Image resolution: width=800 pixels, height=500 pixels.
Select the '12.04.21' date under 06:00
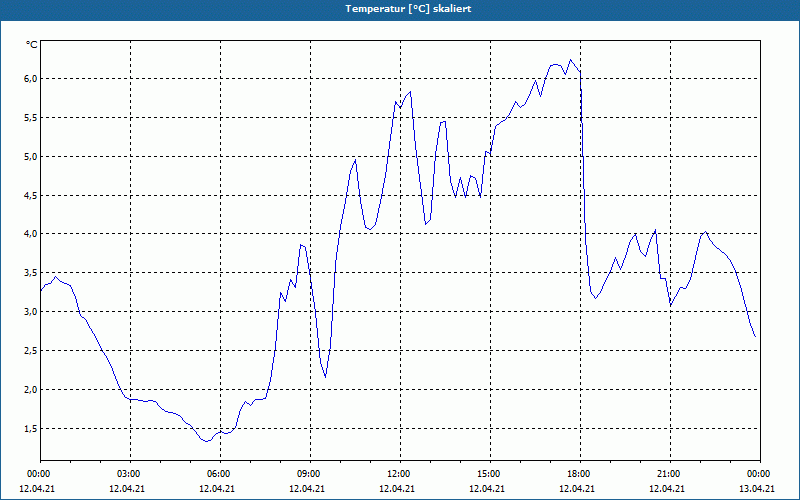pyautogui.click(x=217, y=488)
